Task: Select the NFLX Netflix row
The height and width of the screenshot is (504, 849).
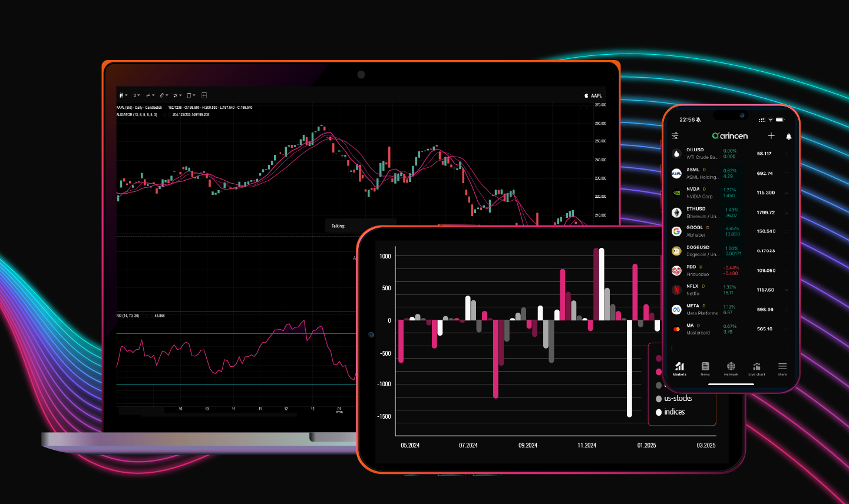Action: point(731,290)
